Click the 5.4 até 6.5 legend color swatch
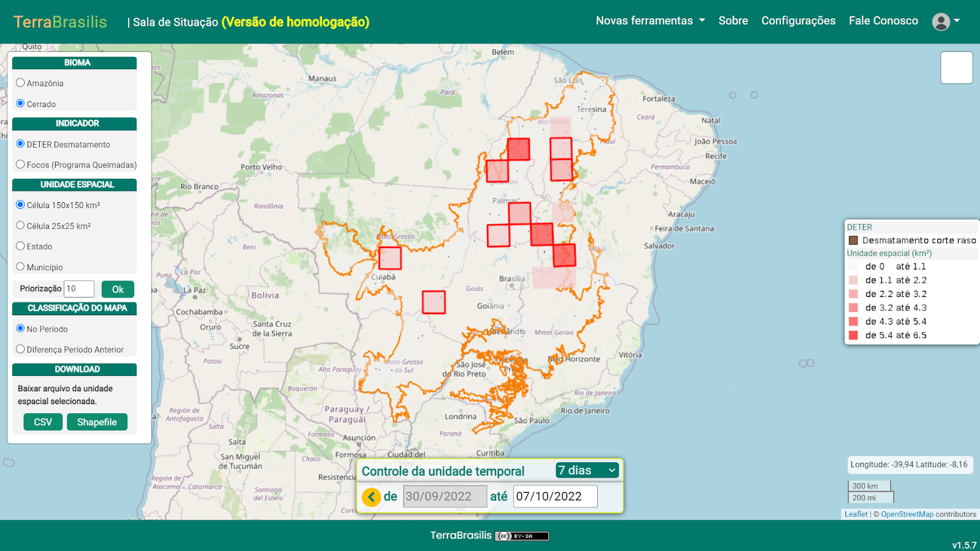Image resolution: width=980 pixels, height=551 pixels. (x=853, y=335)
